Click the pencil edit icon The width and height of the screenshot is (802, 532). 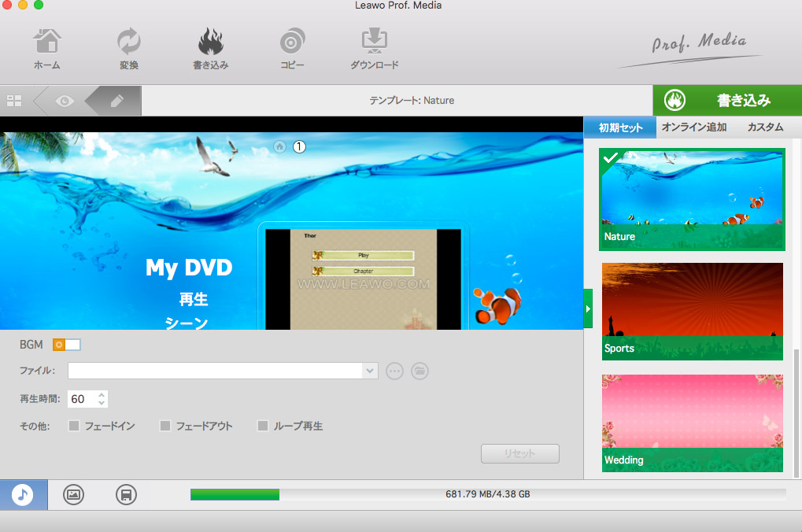pyautogui.click(x=116, y=101)
